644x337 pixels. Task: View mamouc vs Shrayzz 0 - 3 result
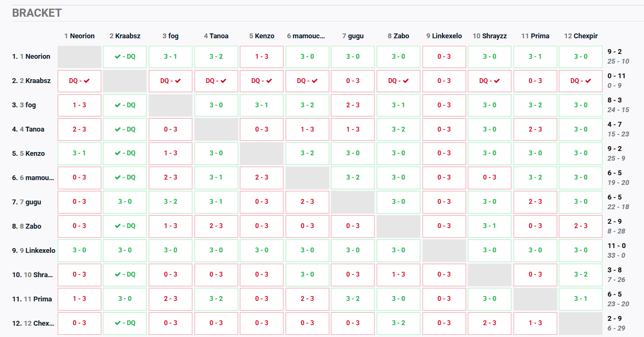[489, 177]
